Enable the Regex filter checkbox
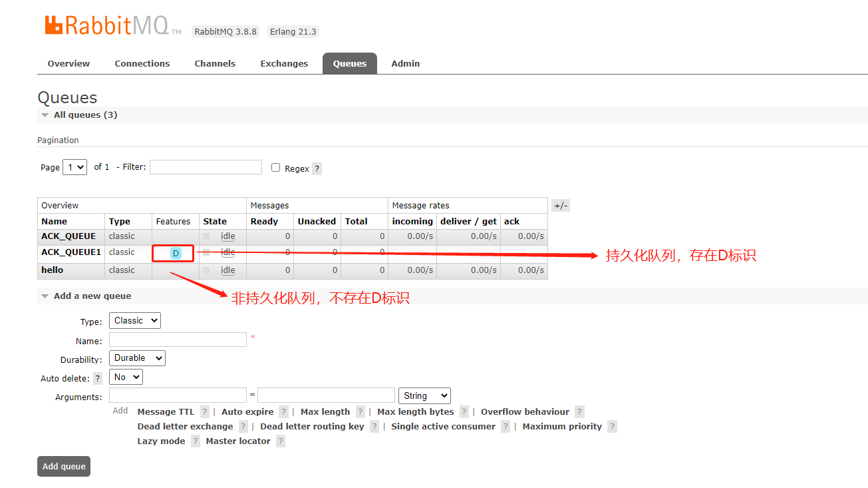The height and width of the screenshot is (488, 868). (x=276, y=168)
